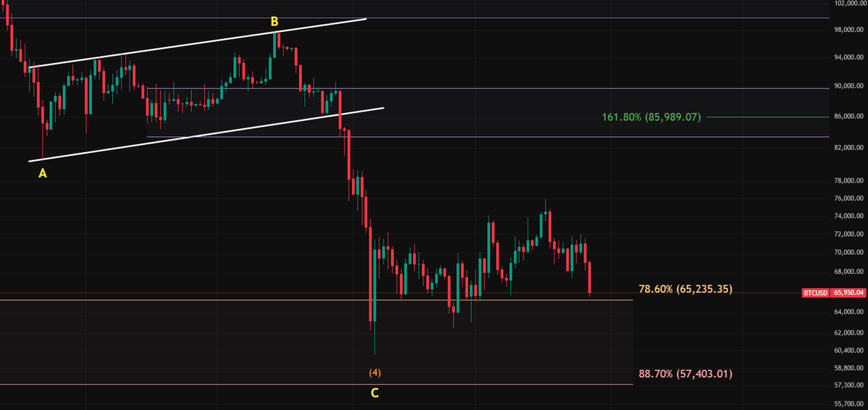
Task: Click the 60,400.00 price axis value
Action: [x=848, y=350]
